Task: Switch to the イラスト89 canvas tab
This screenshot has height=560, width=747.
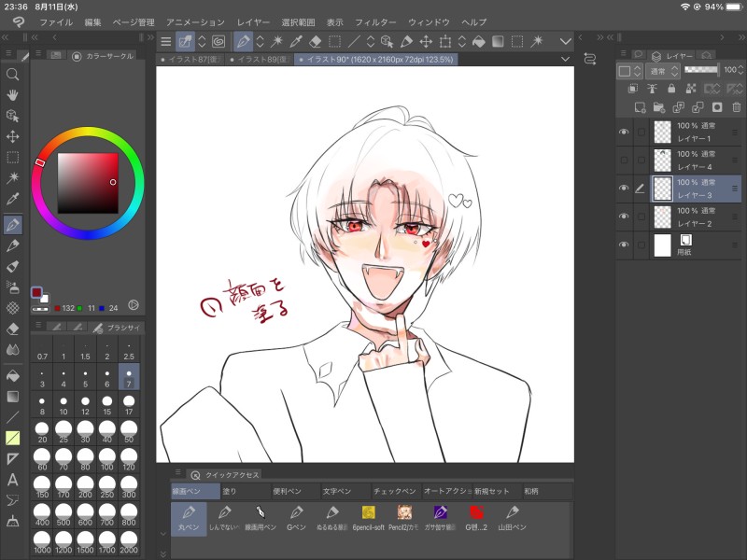Action: [260, 60]
